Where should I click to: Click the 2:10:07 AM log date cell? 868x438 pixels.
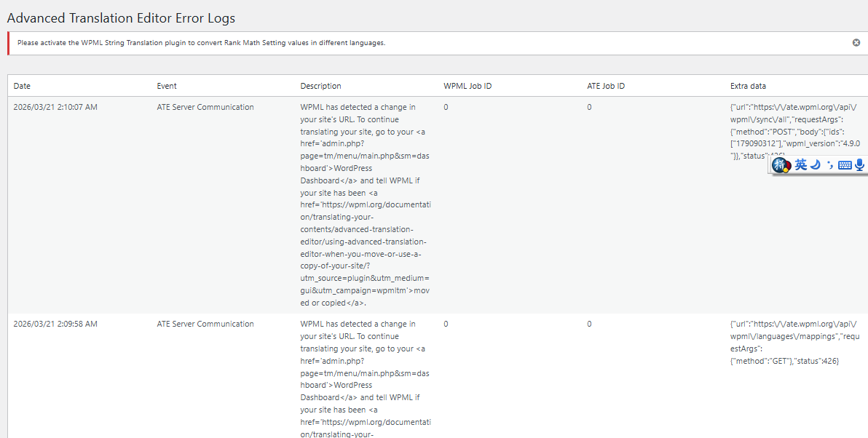click(55, 107)
